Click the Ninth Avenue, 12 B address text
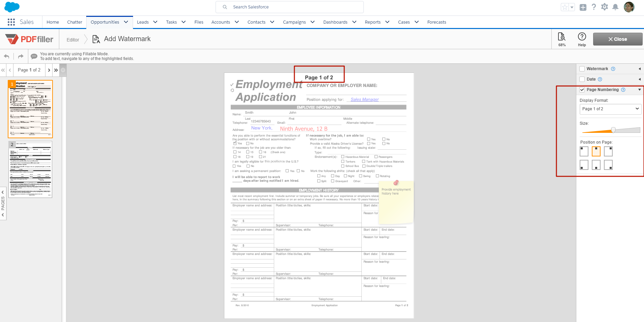This screenshot has width=644, height=322. [304, 129]
